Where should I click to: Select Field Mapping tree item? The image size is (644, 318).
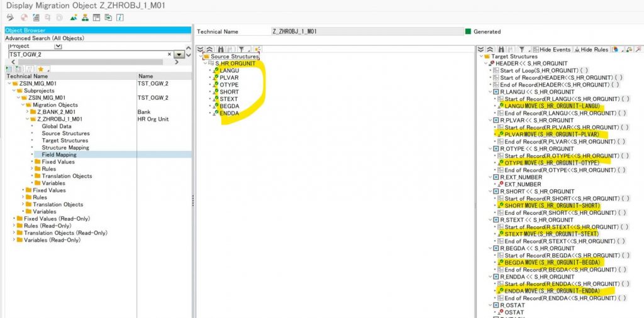(59, 155)
